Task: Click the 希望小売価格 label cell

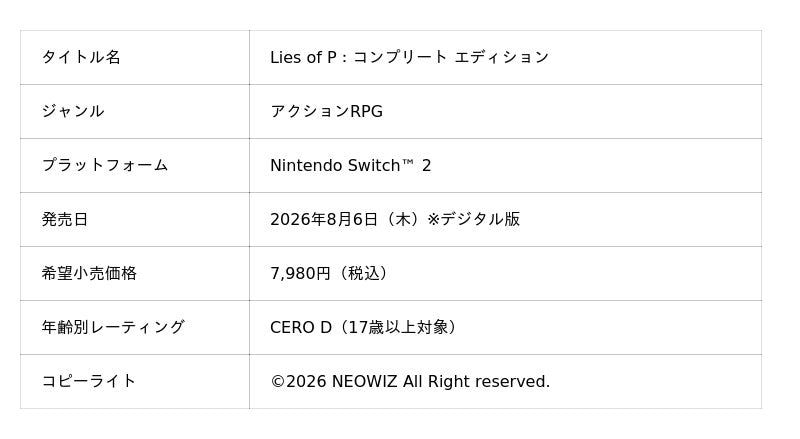Action: click(x=135, y=274)
